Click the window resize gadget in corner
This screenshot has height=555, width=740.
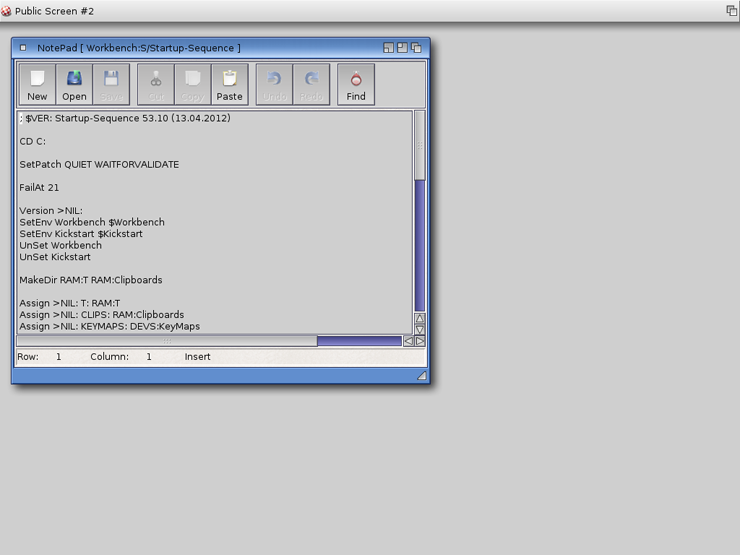pyautogui.click(x=422, y=376)
